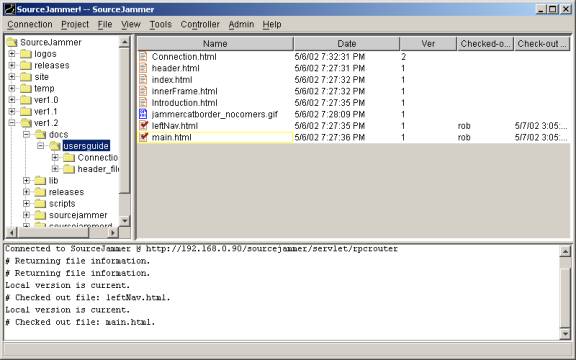The height and width of the screenshot is (360, 576).
Task: Expand the top-level releases folder node
Action: 12,65
